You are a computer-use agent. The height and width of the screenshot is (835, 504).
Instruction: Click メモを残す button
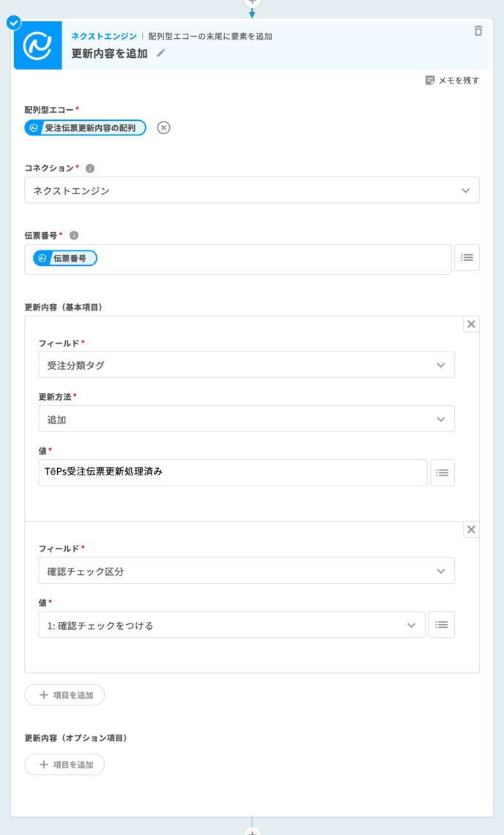[452, 81]
